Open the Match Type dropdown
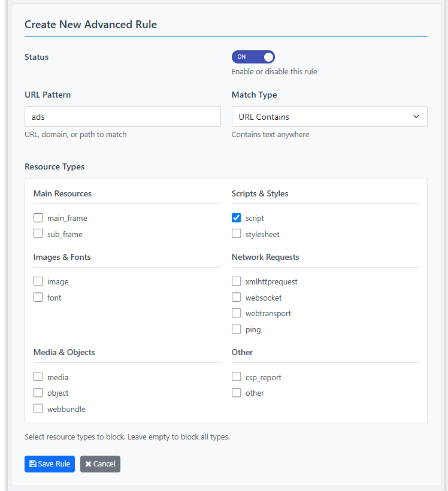This screenshot has height=491, width=448. click(329, 117)
